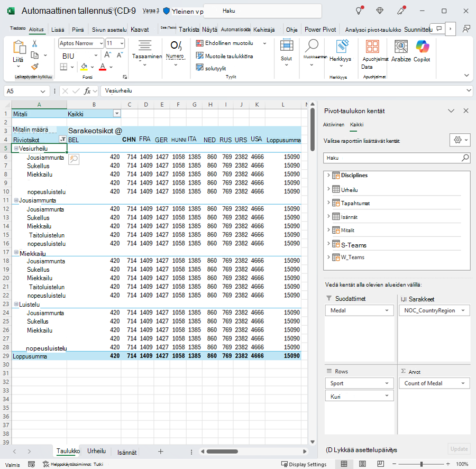Image resolution: width=476 pixels, height=469 pixels.
Task: Click the Solutyylit cell styles icon
Action: coord(199,68)
